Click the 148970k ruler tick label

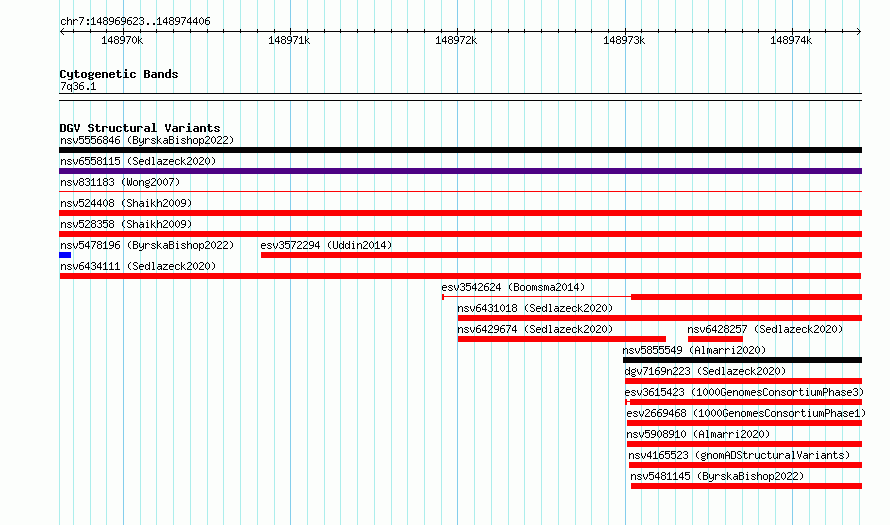122,40
